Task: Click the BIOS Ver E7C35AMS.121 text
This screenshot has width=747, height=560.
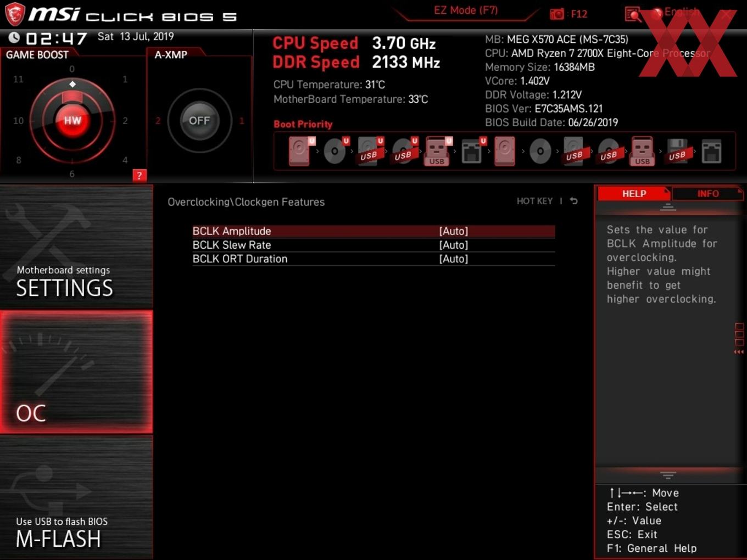Action: coord(544,109)
